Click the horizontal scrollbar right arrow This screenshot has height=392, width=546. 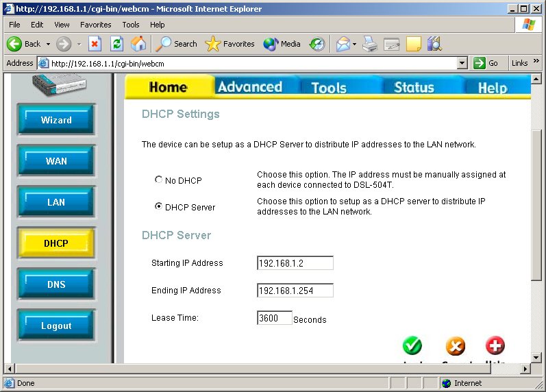click(525, 368)
